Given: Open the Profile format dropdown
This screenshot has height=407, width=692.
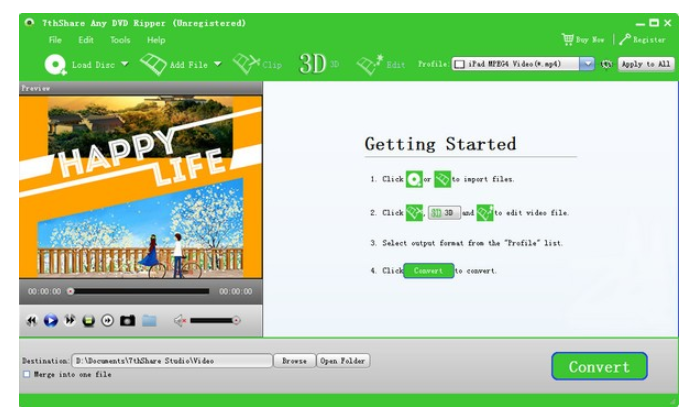Looking at the screenshot, I should [587, 64].
